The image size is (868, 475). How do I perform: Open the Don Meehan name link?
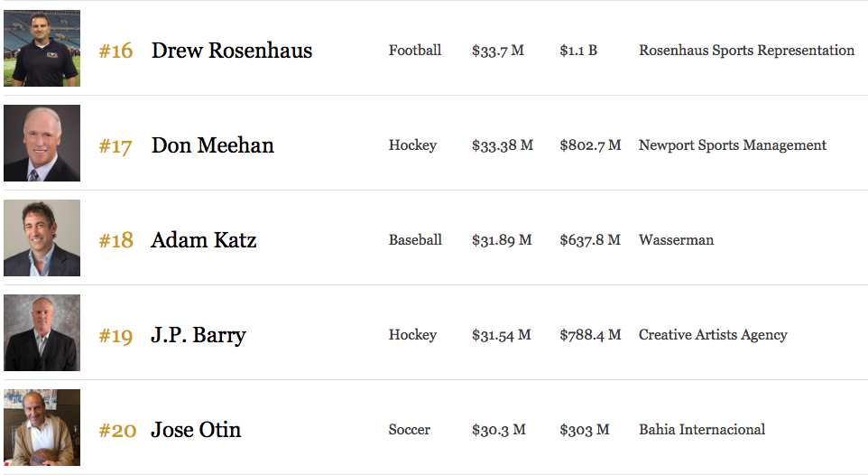(213, 145)
